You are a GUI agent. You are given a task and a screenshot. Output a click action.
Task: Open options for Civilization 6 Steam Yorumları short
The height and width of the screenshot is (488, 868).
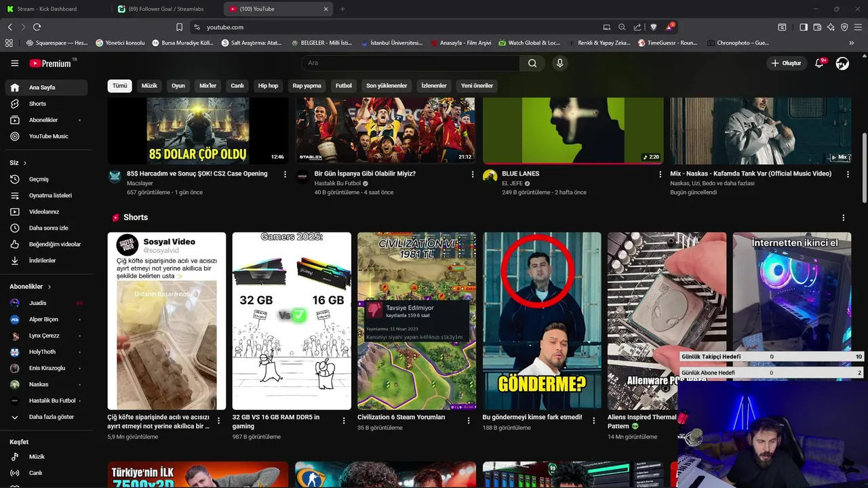tap(469, 421)
